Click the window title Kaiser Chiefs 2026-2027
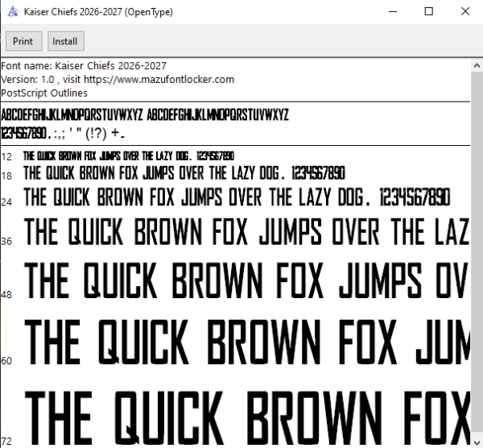 click(x=98, y=12)
